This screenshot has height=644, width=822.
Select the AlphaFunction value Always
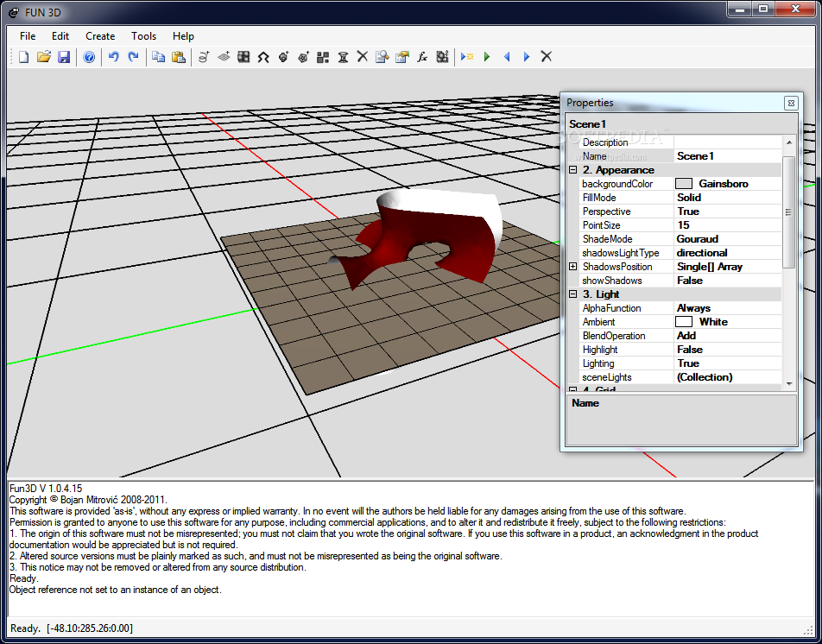click(x=728, y=308)
